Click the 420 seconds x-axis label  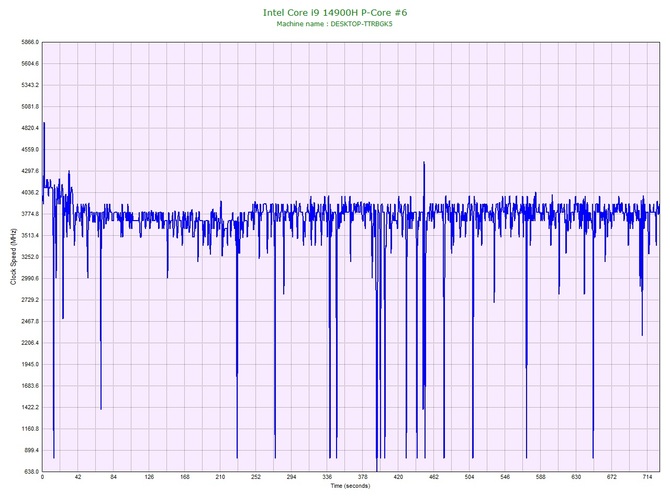[398, 477]
